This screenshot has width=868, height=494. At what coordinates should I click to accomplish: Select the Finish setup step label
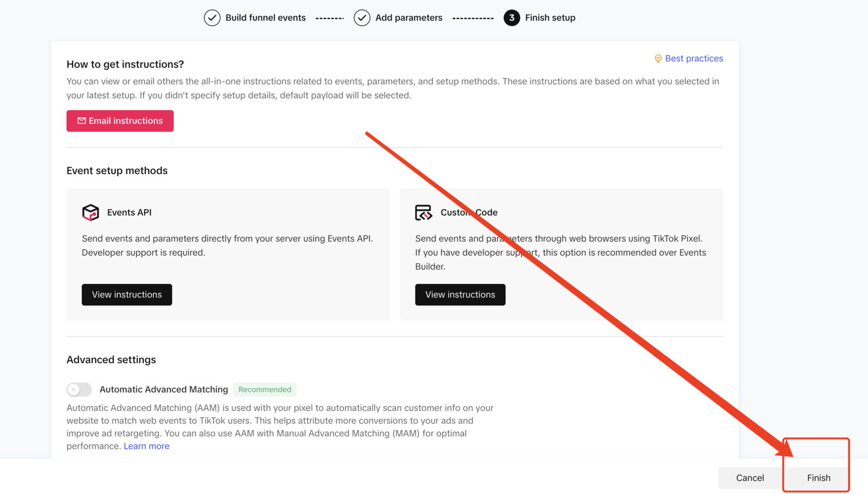click(550, 18)
